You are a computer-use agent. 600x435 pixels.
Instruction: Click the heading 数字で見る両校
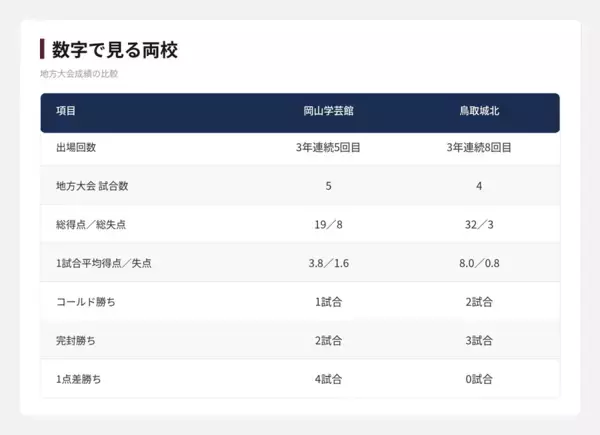click(x=114, y=50)
